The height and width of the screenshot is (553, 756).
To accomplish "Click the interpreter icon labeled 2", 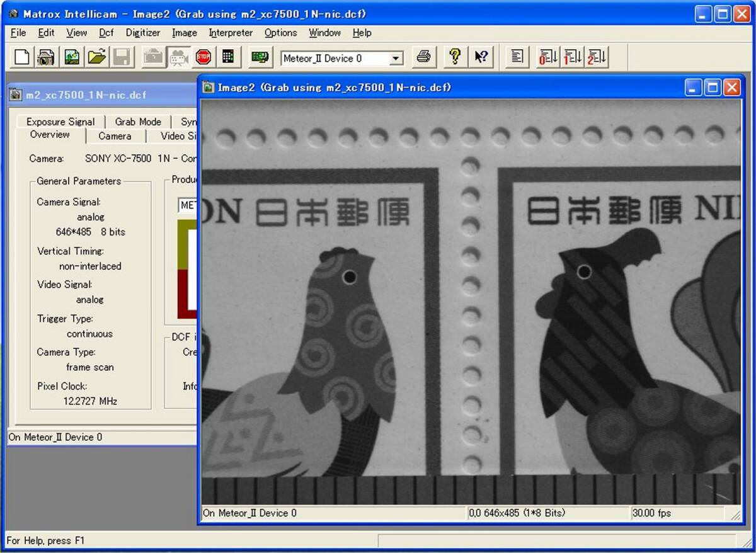I will coord(596,58).
